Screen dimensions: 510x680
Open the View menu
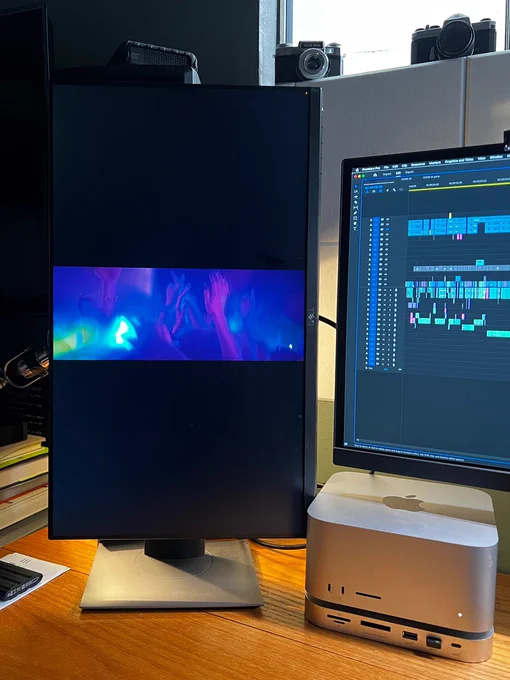481,158
